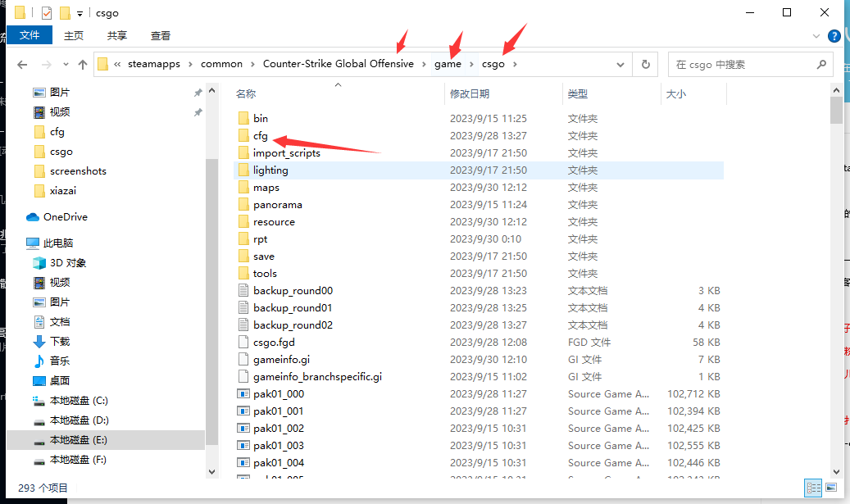Open the 文件 menu tab

tap(30, 35)
